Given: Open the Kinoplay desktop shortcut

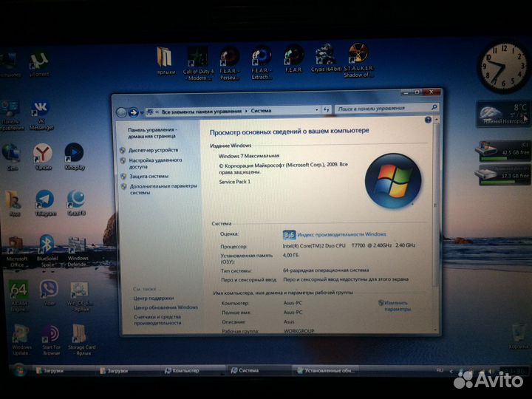Looking at the screenshot, I should point(75,157).
